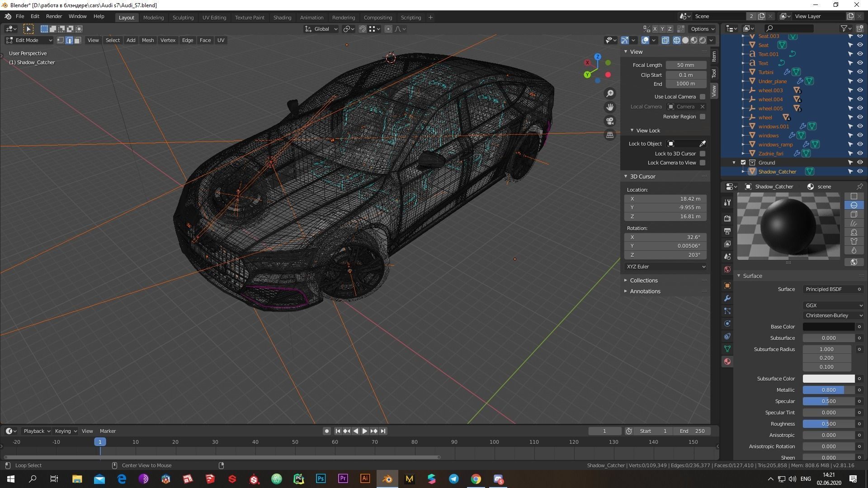868x488 pixels.
Task: Switch to rendered viewport shading
Action: point(703,40)
